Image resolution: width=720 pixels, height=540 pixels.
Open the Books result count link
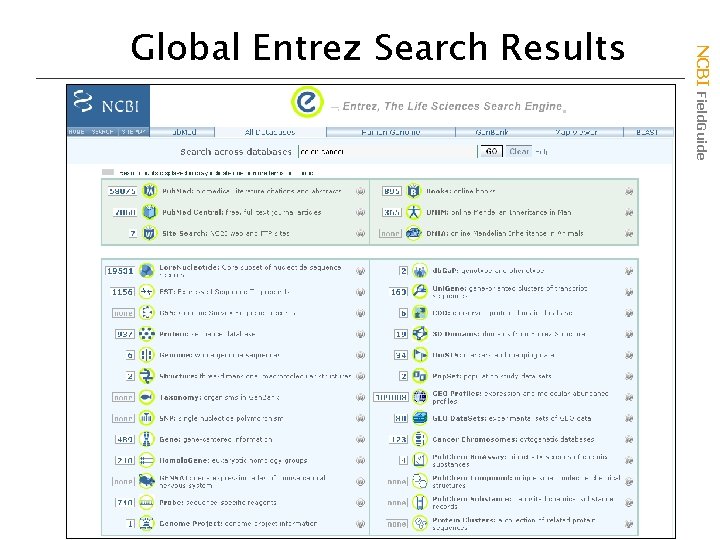392,191
